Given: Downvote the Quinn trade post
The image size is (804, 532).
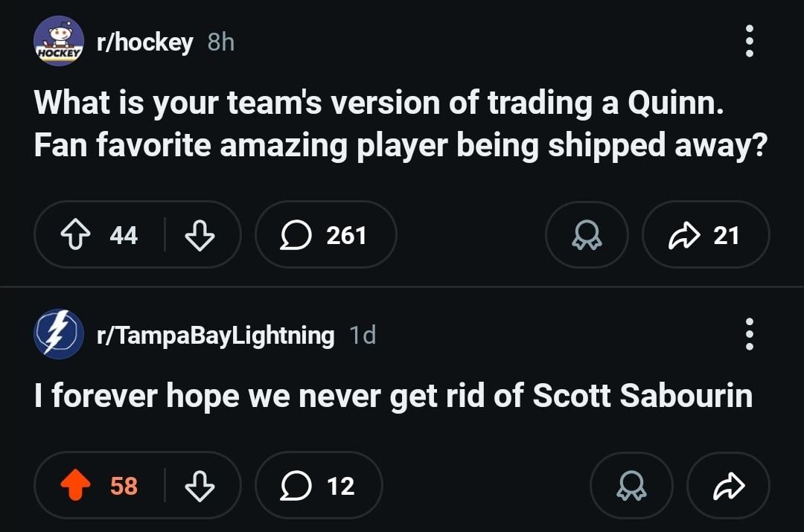Looking at the screenshot, I should pos(198,235).
